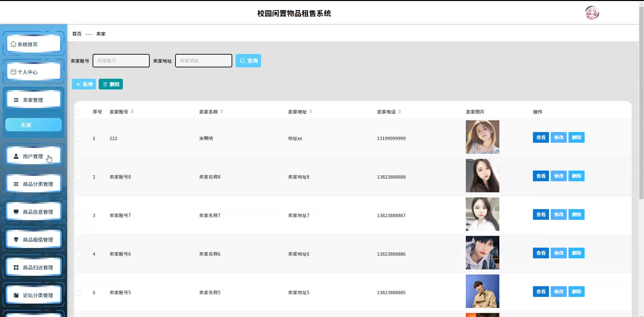Check the row for 卖家账号5
This screenshot has width=644, height=317.
pos(78,293)
